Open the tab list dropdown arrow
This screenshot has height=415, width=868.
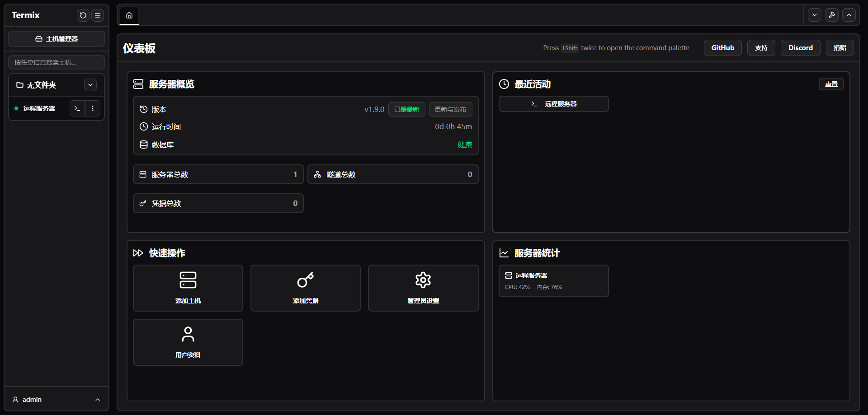814,15
